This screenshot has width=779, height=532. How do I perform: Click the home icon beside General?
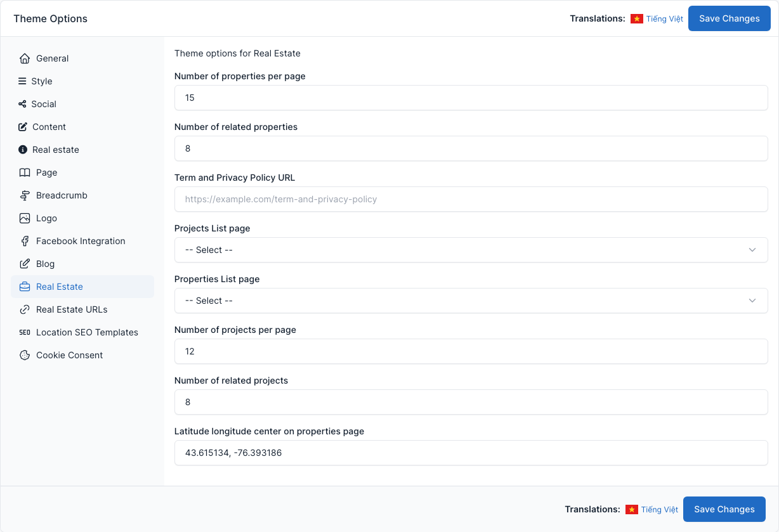point(25,58)
